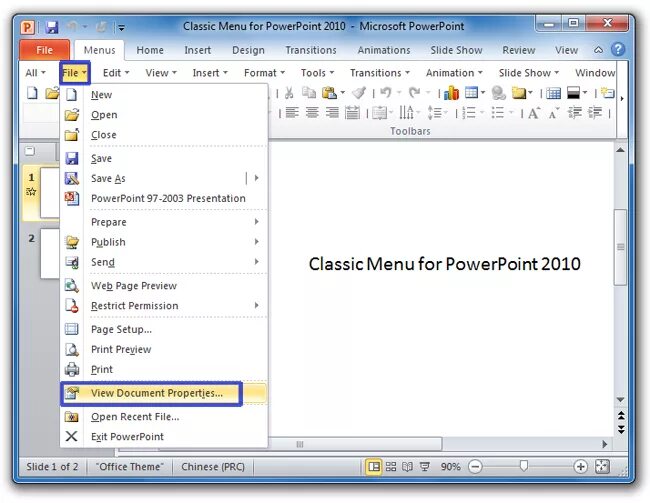650x503 pixels.
Task: Select Print Preview in File menu
Action: pos(164,349)
